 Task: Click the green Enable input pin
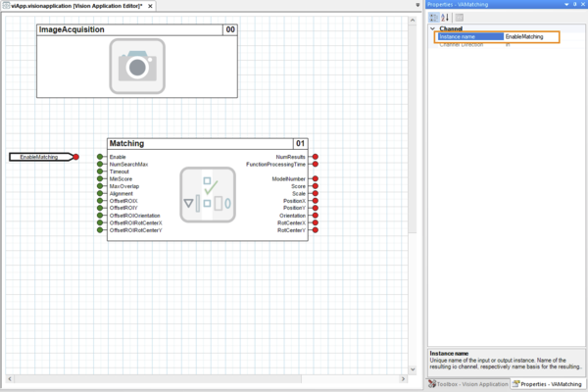coord(100,157)
